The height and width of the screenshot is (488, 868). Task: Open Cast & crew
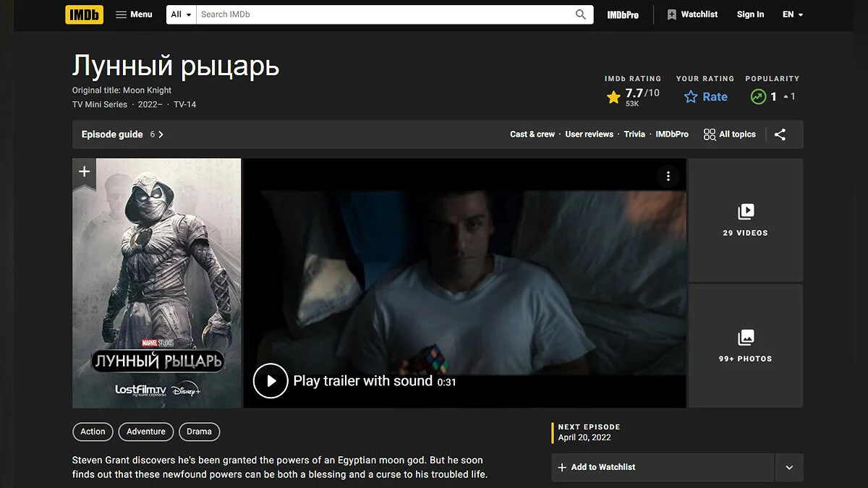(x=532, y=134)
